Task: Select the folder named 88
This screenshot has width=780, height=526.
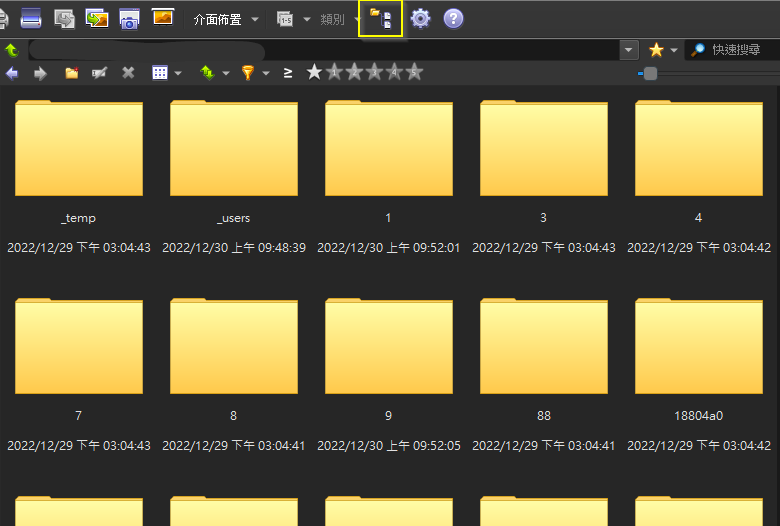Action: pos(544,346)
